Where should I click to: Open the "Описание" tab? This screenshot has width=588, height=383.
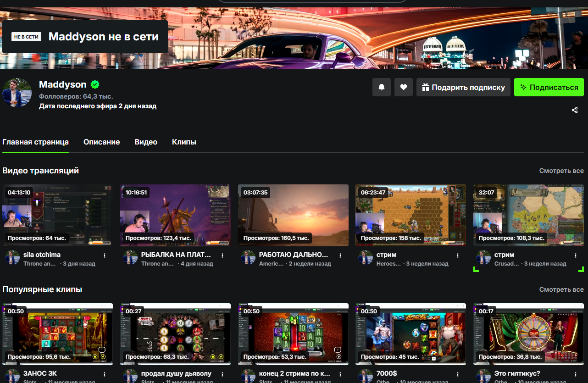tap(101, 142)
